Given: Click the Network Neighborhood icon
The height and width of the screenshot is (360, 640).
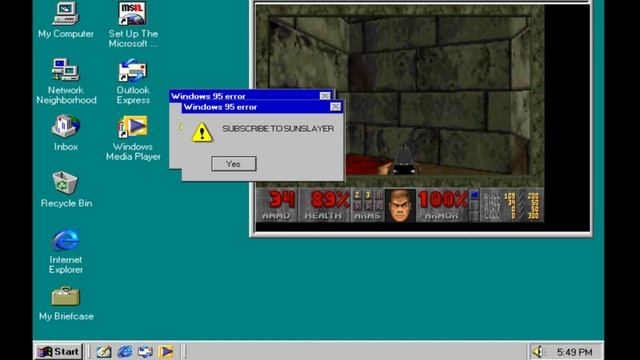Looking at the screenshot, I should pos(66,81).
